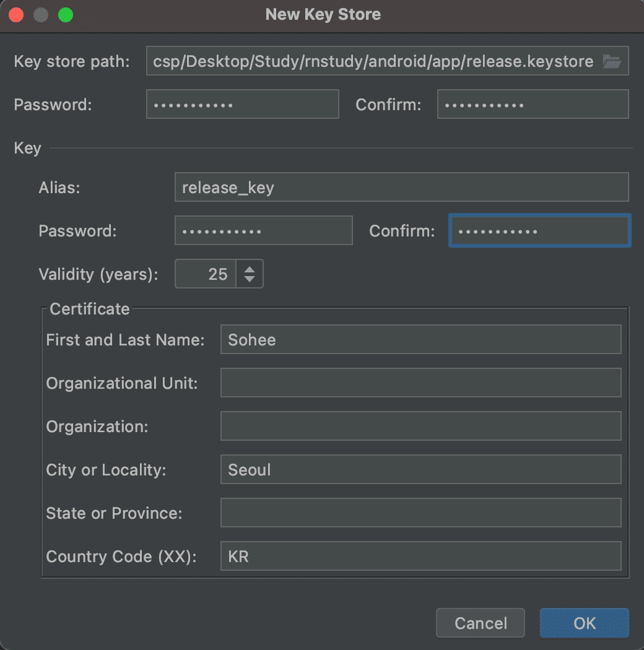Select the key store Password field
644x650 pixels.
242,105
